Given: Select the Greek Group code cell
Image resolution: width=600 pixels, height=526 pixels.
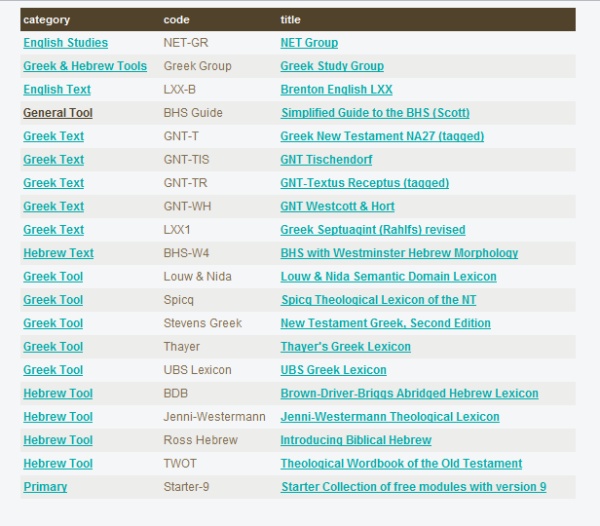Looking at the screenshot, I should point(197,66).
